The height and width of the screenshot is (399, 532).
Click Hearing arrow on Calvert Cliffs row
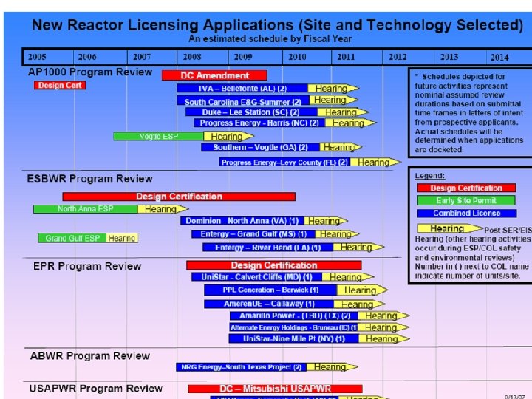pos(348,277)
